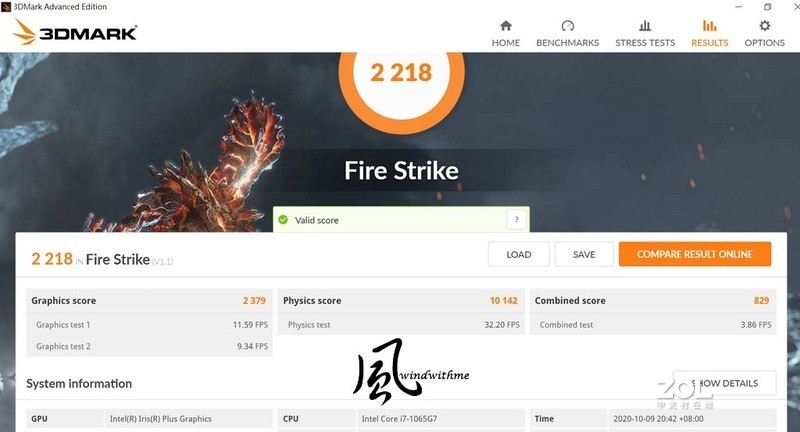Click COMPARE RESULT ONLINE button
The image size is (800, 432).
pyautogui.click(x=694, y=254)
